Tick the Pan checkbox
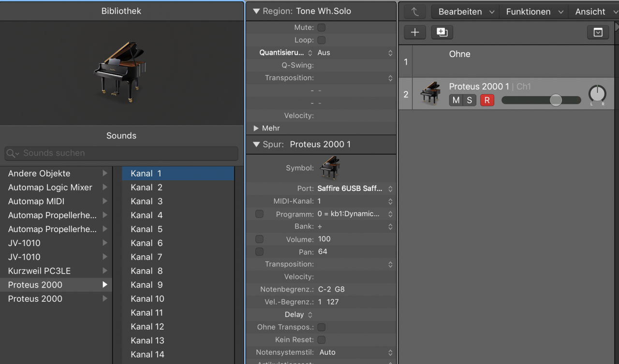Viewport: 619px width, 364px height. click(x=259, y=251)
